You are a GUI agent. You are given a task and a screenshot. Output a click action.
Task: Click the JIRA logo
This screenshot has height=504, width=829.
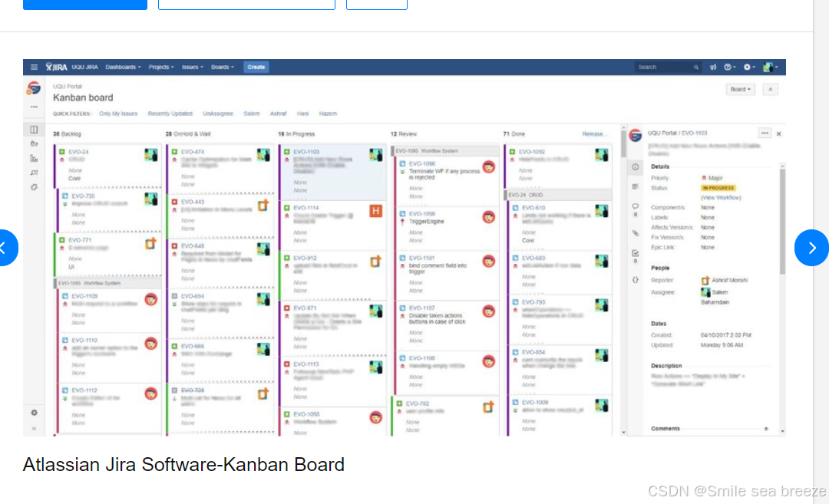[x=57, y=67]
